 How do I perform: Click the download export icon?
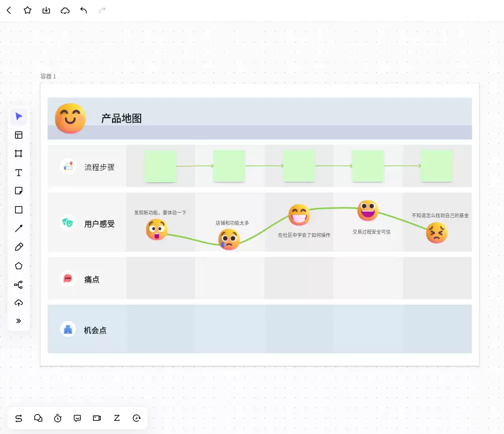pos(46,11)
